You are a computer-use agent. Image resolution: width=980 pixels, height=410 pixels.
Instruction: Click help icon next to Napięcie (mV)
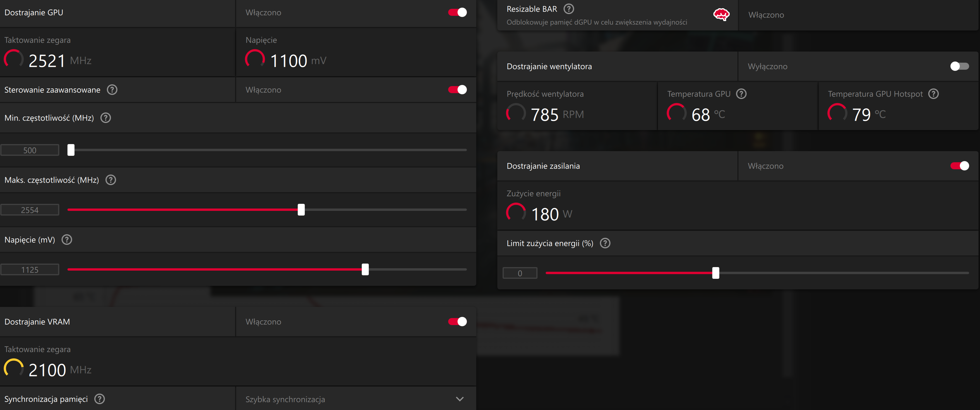[67, 240]
